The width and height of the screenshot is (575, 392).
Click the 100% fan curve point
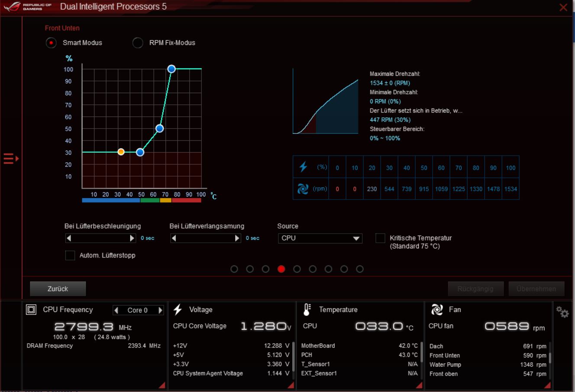171,69
